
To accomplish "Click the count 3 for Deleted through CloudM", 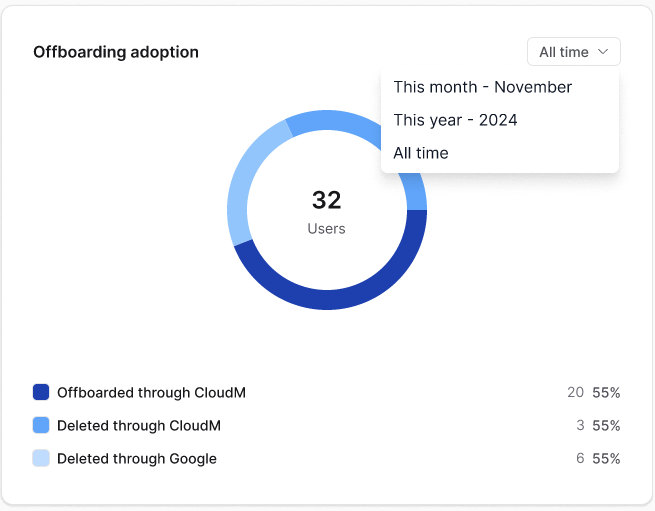I will pos(580,425).
